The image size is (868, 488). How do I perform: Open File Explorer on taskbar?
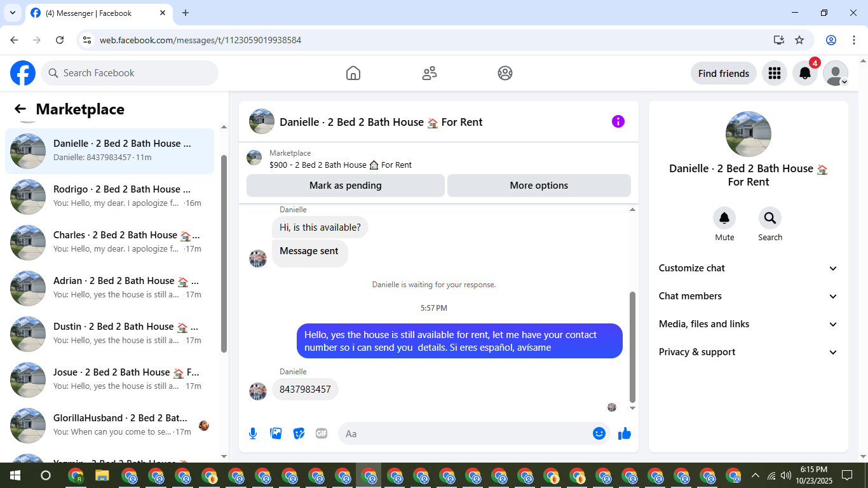click(102, 475)
